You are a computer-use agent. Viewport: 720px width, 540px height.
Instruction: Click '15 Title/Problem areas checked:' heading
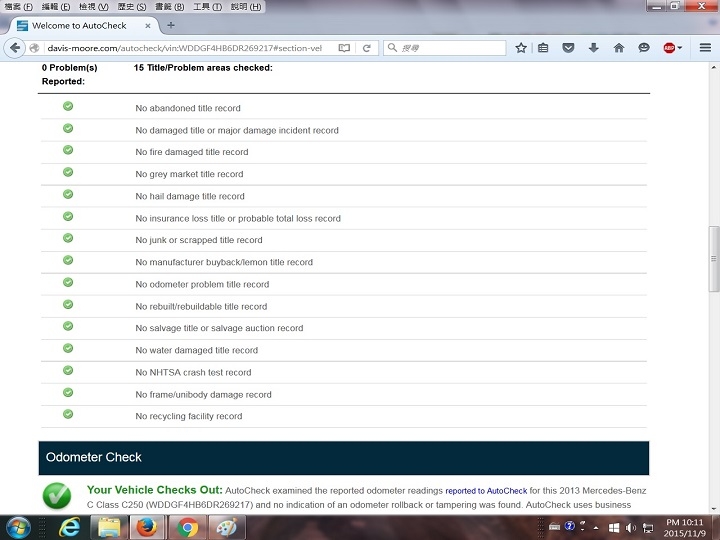203,68
